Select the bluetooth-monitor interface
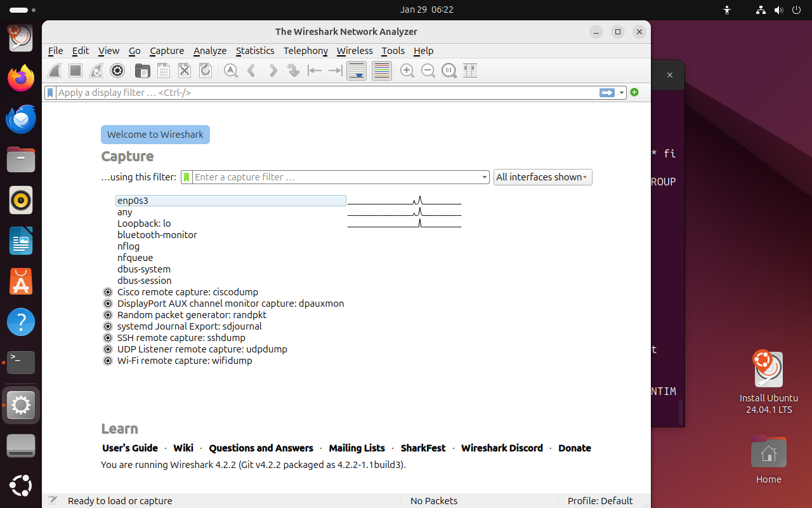 coord(231,235)
